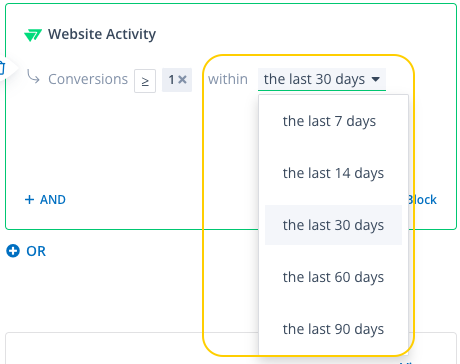
Task: Choose the last 90 days option
Action: [x=333, y=329]
